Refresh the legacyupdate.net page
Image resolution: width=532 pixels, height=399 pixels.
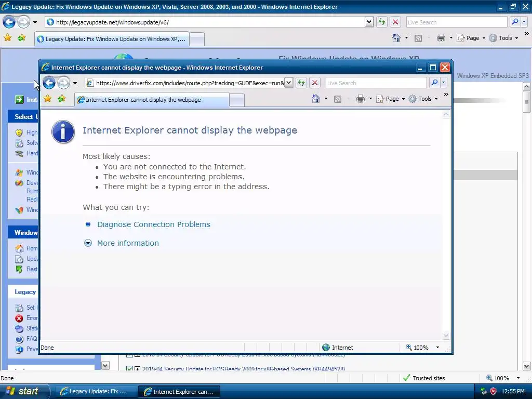[x=382, y=22]
